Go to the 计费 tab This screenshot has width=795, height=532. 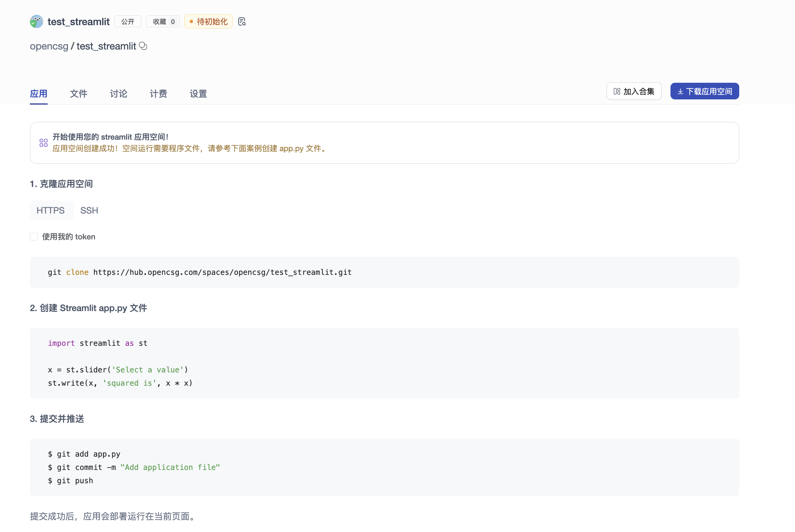pos(158,94)
